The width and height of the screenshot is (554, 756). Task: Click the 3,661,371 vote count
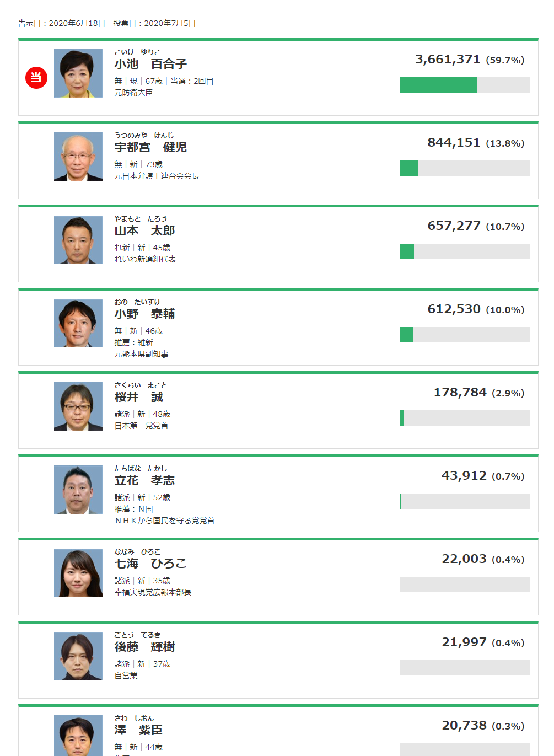(x=448, y=60)
